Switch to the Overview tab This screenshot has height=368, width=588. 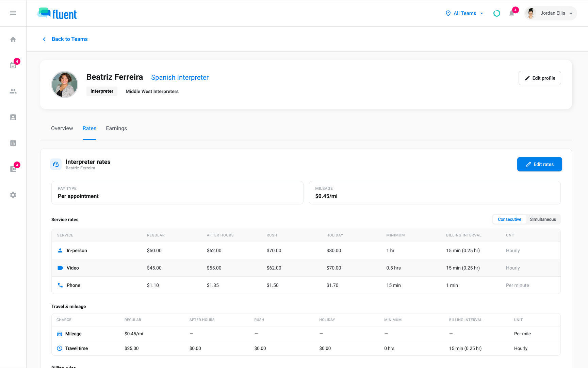(62, 128)
